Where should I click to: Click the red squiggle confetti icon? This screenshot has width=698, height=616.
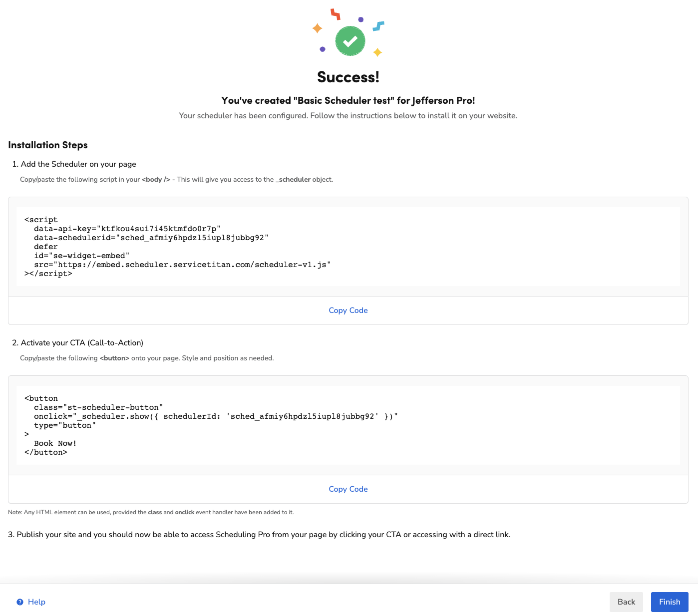[x=335, y=14]
